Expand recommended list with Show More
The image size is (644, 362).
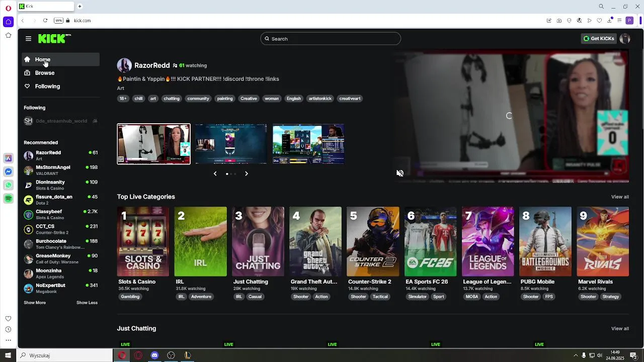(x=35, y=303)
